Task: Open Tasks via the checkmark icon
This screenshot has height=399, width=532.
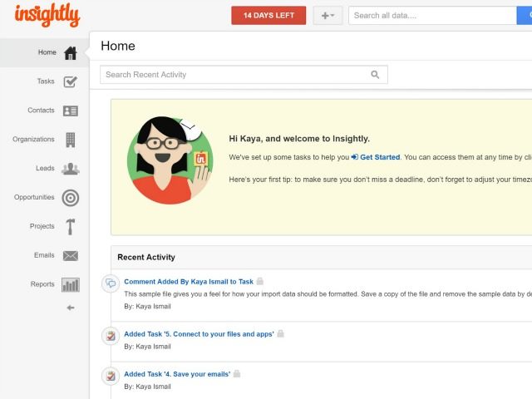Action: (71, 81)
